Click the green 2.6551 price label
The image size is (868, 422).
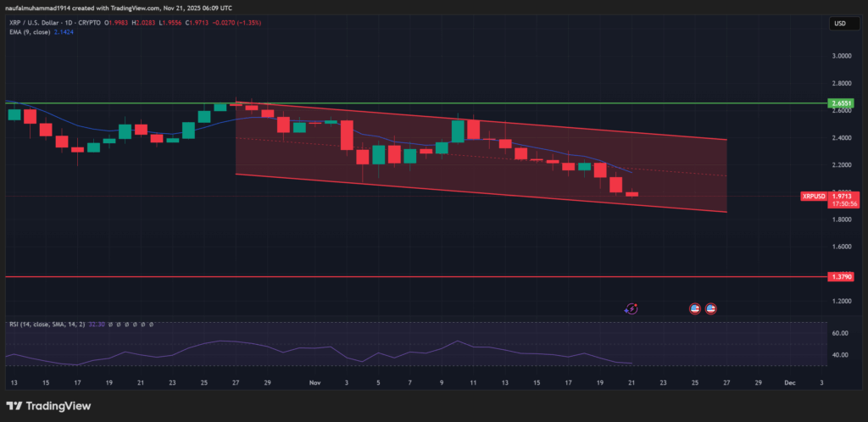point(840,103)
